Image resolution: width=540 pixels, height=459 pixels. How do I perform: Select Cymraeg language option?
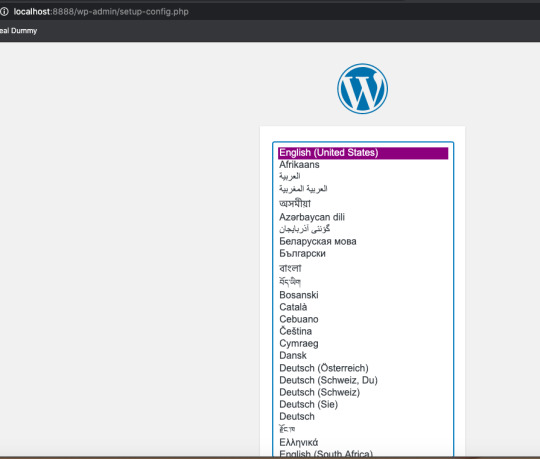[363, 343]
